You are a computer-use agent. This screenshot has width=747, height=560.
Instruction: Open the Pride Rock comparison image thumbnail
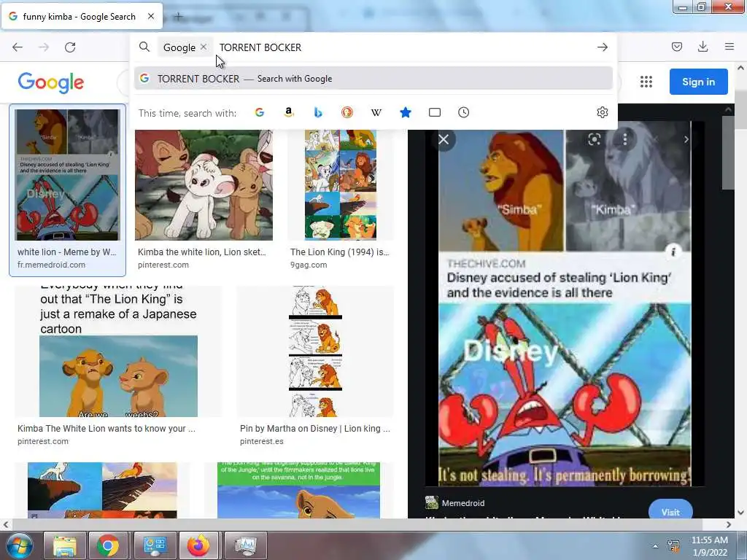coord(102,490)
